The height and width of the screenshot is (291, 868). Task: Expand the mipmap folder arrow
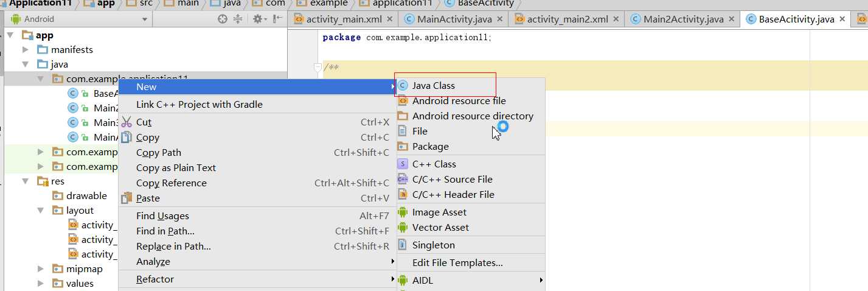[40, 269]
